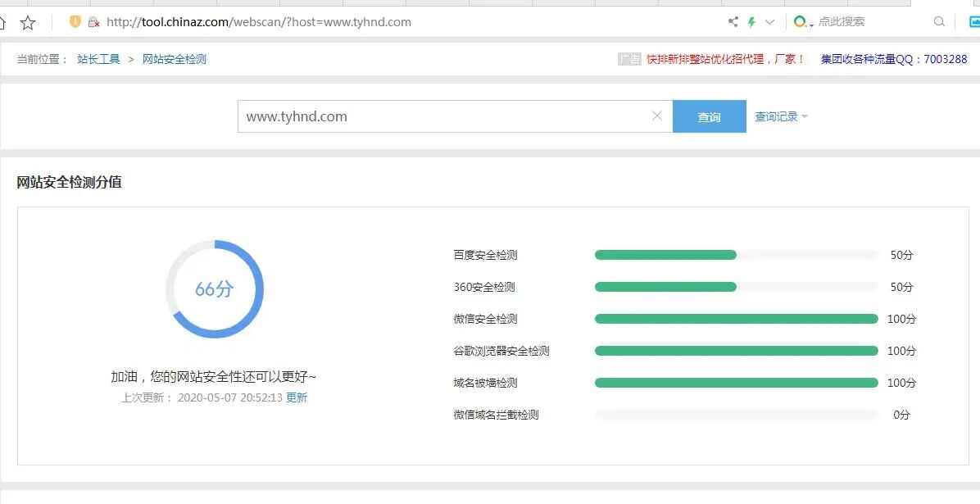
Task: Click the 微信安全检测 progress bar
Action: [737, 319]
